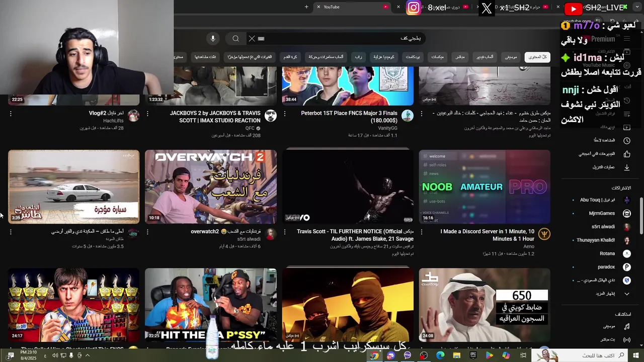Open the trophies keyboard video thumbnail
Viewport: 644px width, 362px height.
(73, 305)
